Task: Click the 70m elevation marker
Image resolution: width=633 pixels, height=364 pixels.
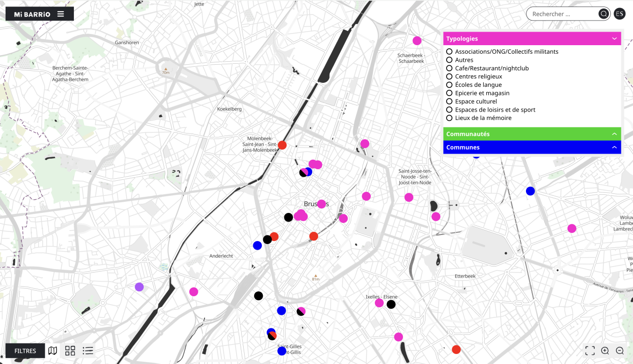Action: tap(166, 70)
